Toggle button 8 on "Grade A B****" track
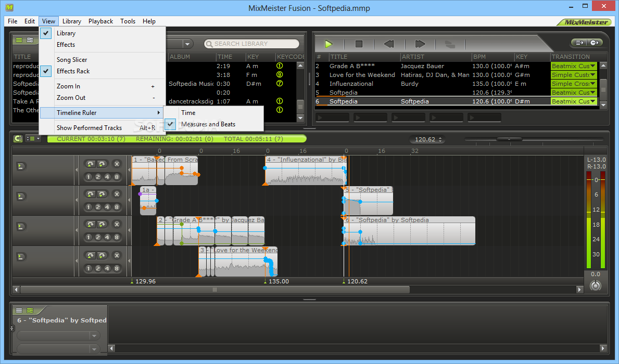 tap(117, 238)
